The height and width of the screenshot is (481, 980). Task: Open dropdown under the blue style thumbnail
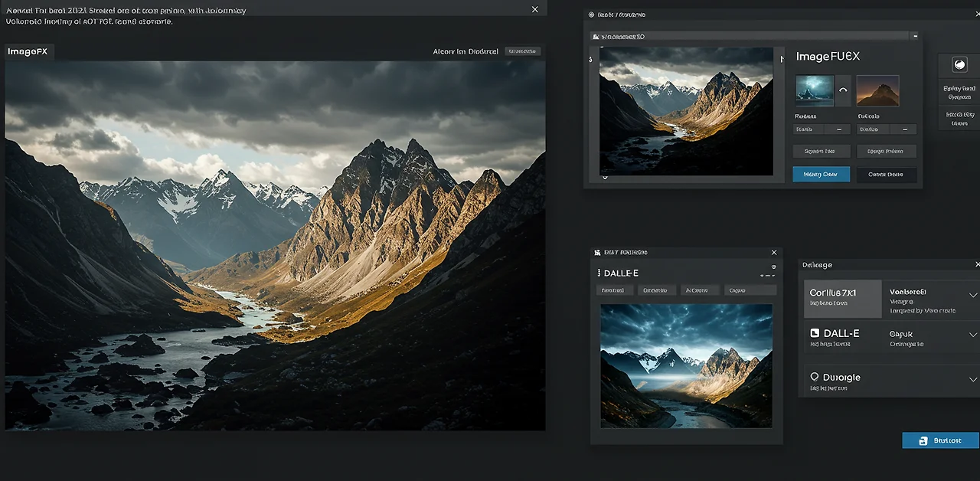tap(822, 129)
